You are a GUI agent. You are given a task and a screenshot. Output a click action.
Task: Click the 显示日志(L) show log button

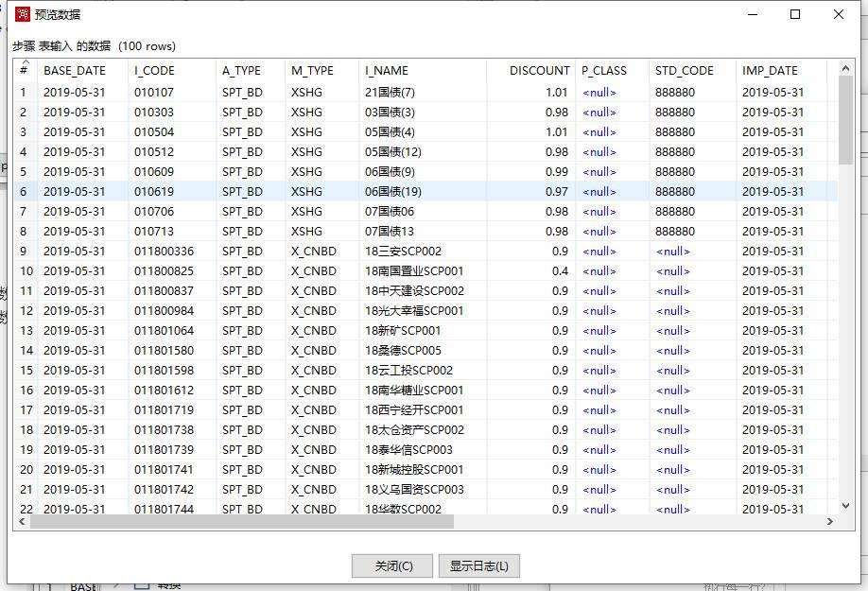tap(478, 565)
